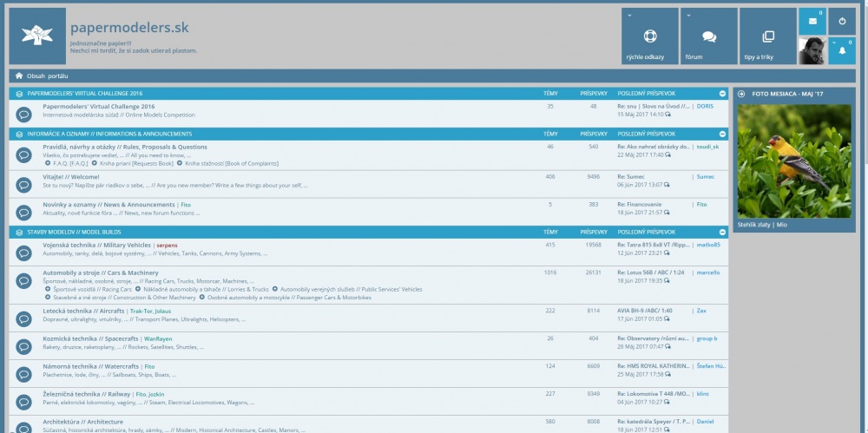
Task: Click the papermodelers.sk logo tile
Action: (37, 36)
